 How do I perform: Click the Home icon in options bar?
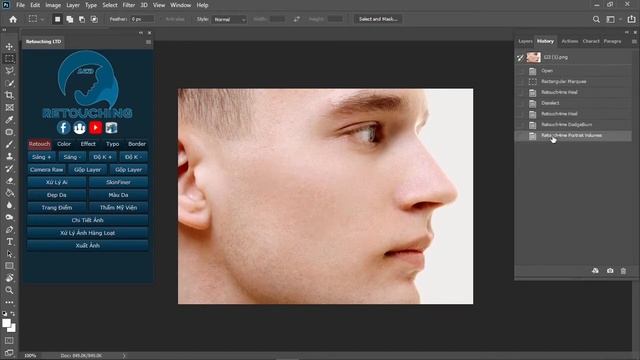(13, 19)
